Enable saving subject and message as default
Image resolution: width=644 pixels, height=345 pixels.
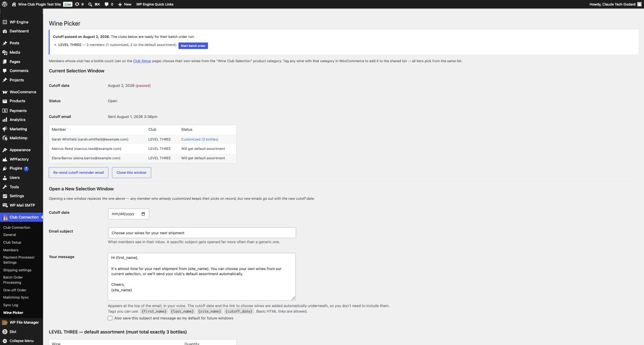click(110, 318)
